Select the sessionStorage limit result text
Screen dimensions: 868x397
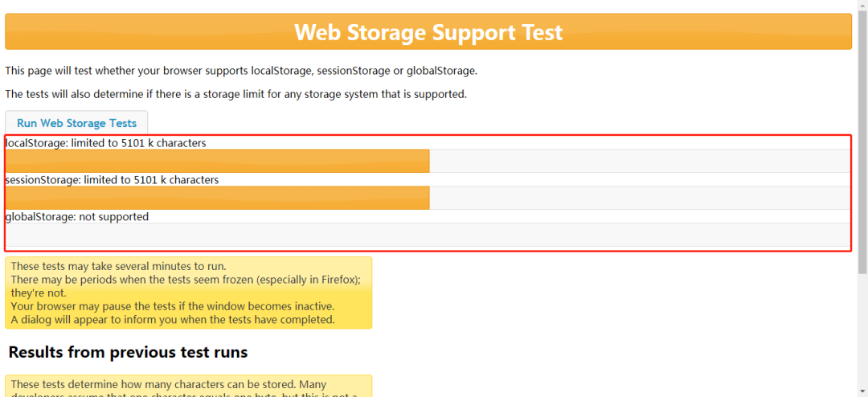(x=112, y=180)
